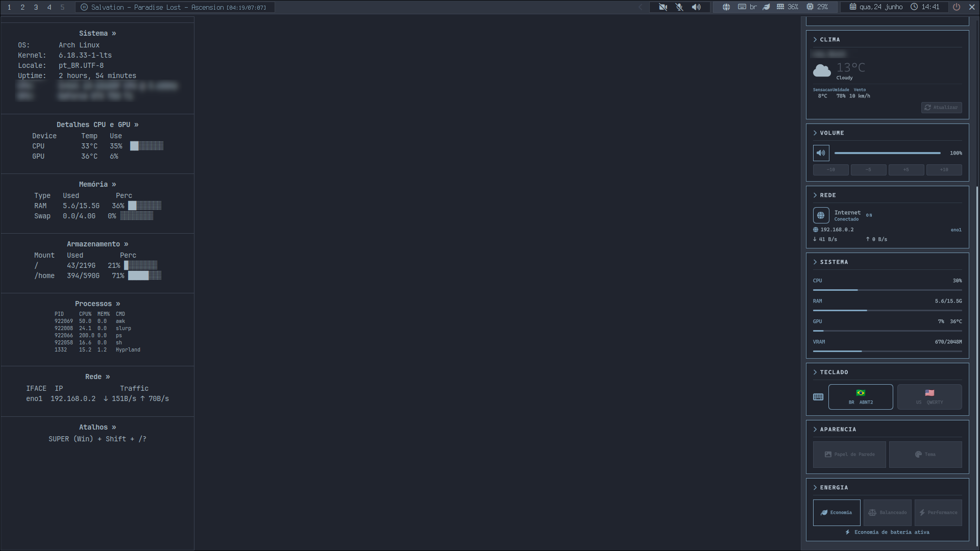Switch to workspace 4

click(49, 7)
